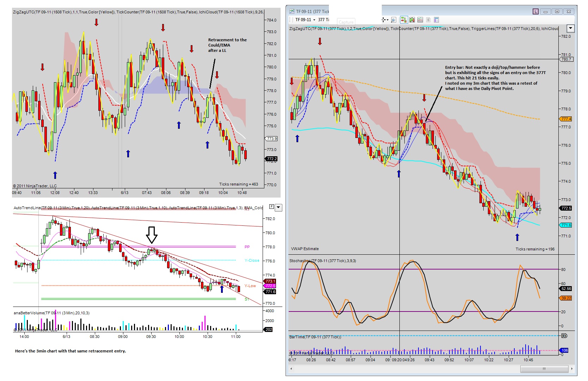Click the chart icon in the TF 09-11 title bar
This screenshot has width=588, height=381.
tap(292, 11)
